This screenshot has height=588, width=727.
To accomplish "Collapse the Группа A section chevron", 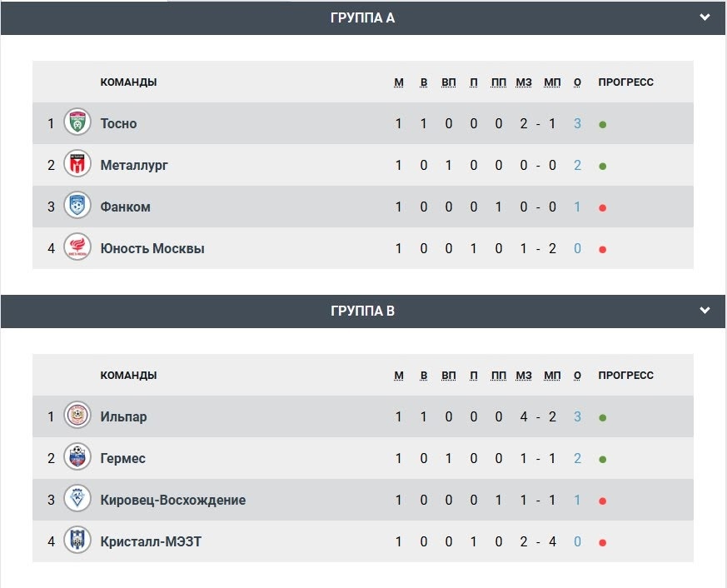I will tap(705, 18).
